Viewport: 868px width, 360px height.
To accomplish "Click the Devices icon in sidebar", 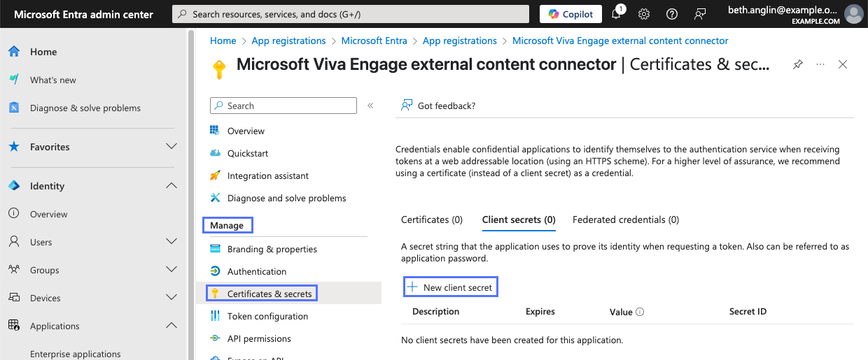I will tap(14, 298).
